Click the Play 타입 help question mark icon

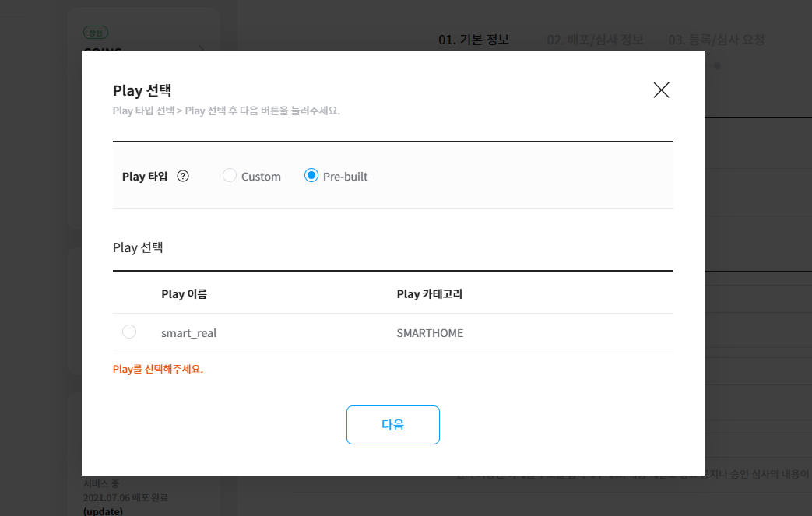pos(183,176)
